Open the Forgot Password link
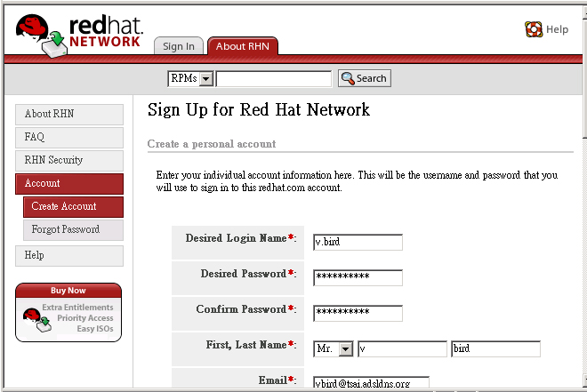The height and width of the screenshot is (392, 587). [73, 229]
